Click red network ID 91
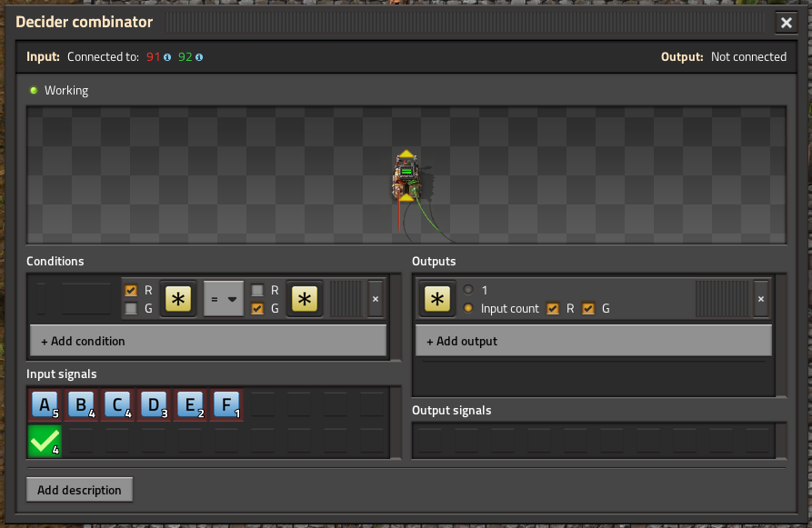The image size is (812, 528). point(154,57)
